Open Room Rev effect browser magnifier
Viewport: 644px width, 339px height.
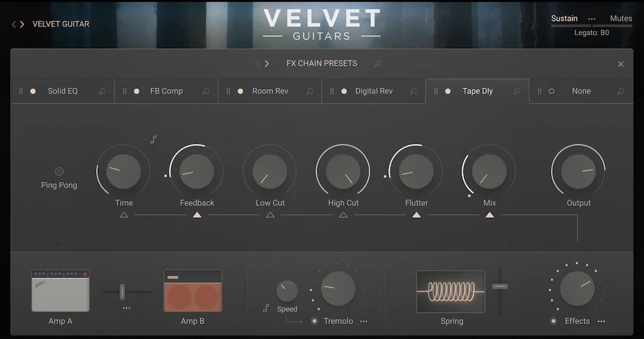tap(309, 91)
